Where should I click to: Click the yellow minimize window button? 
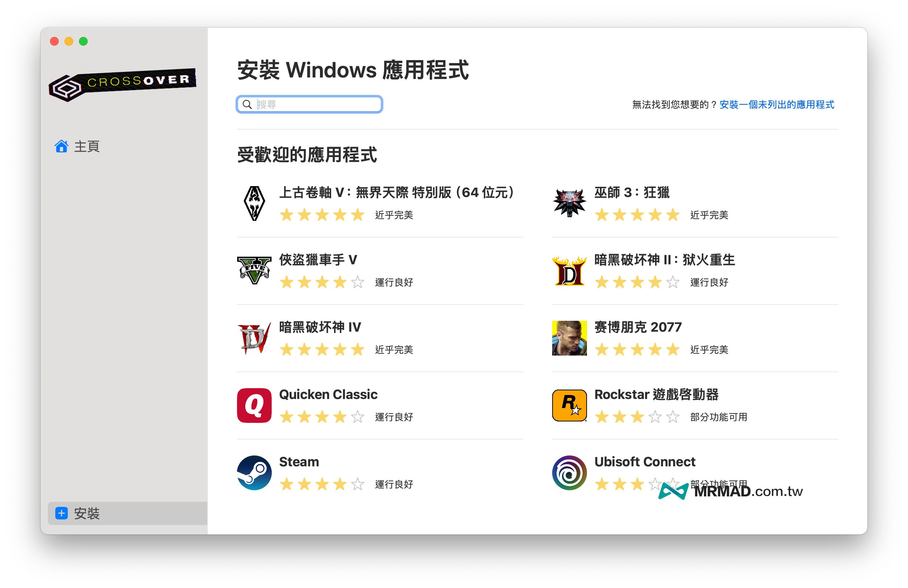(69, 41)
